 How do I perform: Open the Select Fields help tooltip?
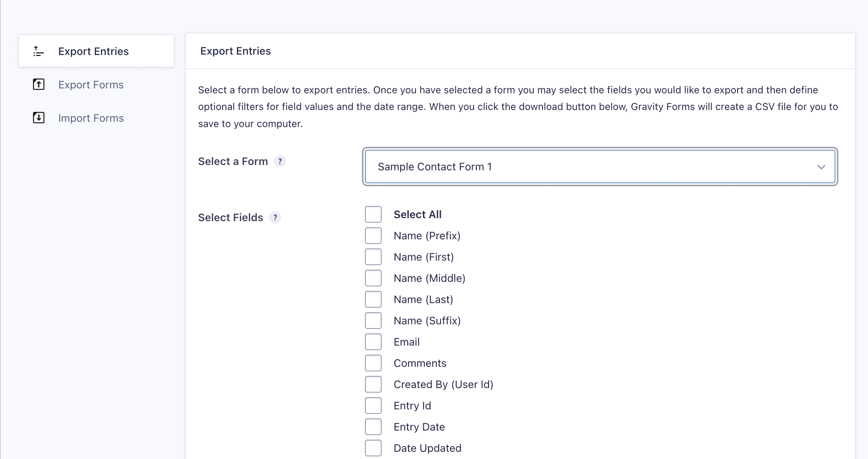(275, 217)
